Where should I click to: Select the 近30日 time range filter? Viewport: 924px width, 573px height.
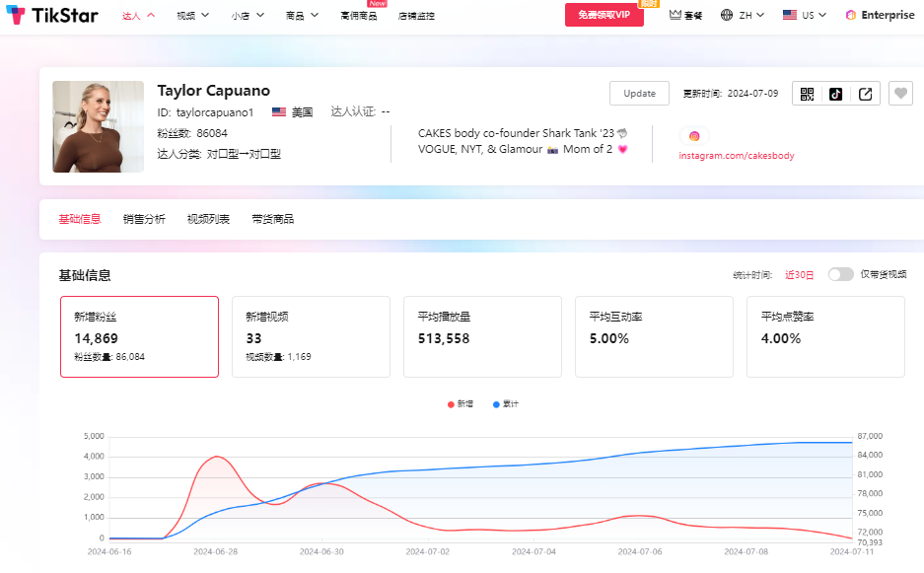pos(800,274)
